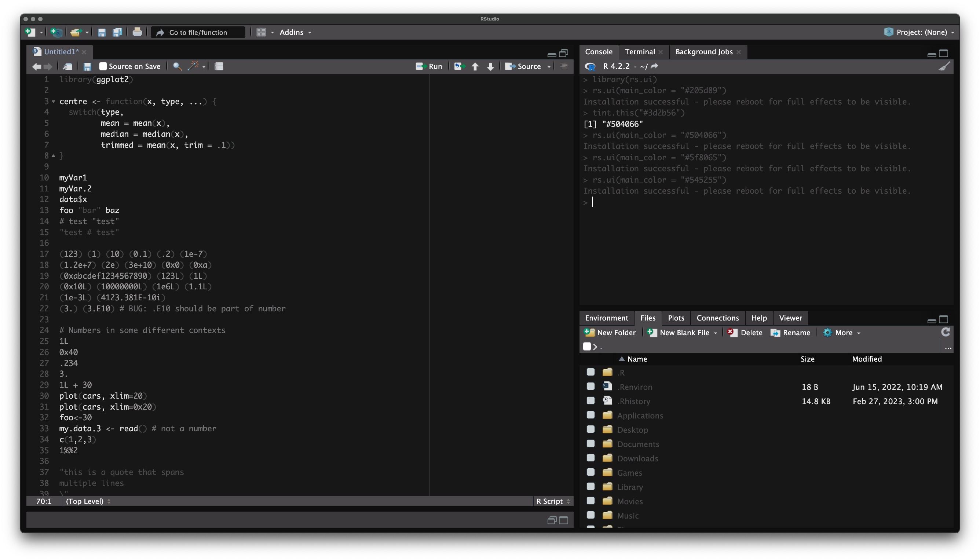This screenshot has height=560, width=980.
Task: Open Source options dropdown arrow
Action: 549,67
